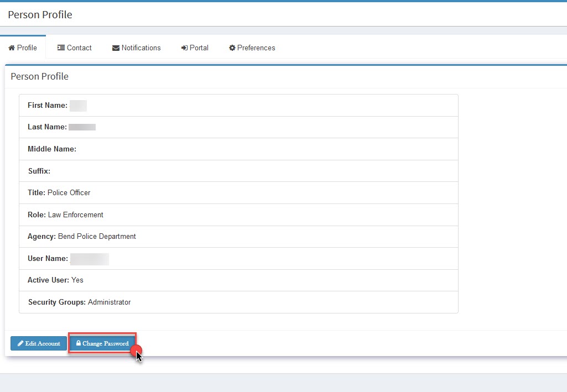
Task: Click the Suffix label
Action: coord(39,171)
